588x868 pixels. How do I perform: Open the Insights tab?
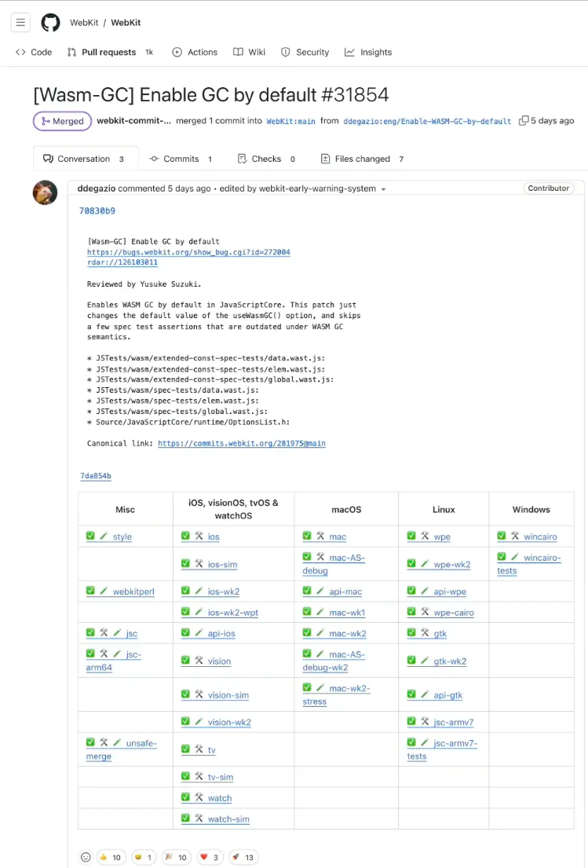(368, 52)
